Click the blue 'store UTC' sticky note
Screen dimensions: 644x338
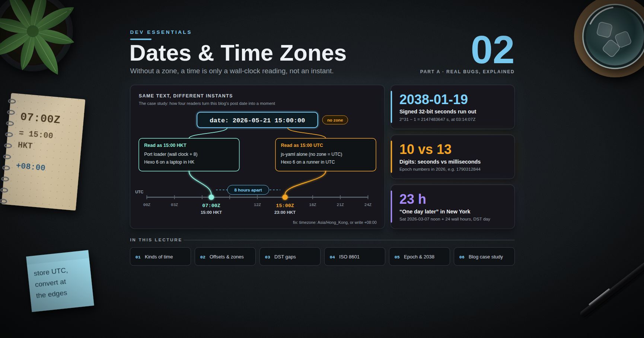60,281
